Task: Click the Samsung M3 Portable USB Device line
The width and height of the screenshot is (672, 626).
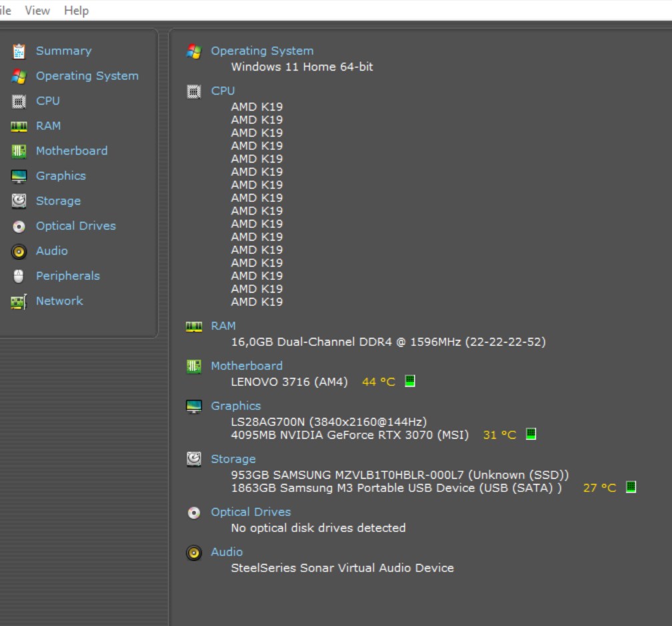Action: (x=397, y=488)
